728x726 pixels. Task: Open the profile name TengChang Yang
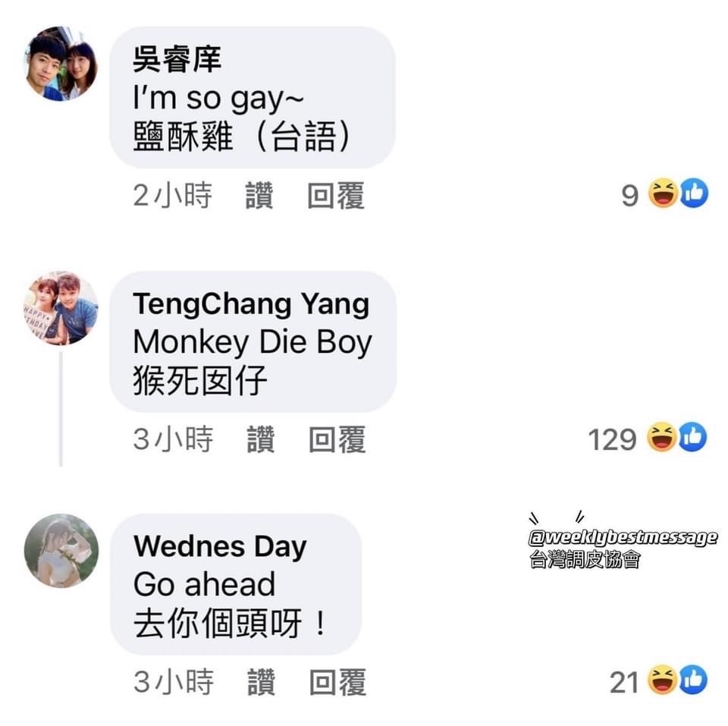pyautogui.click(x=251, y=305)
